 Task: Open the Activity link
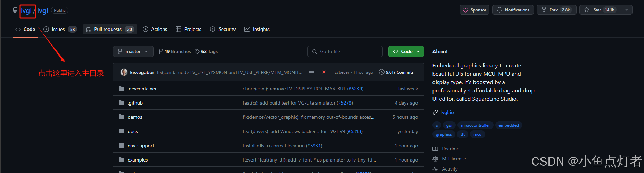[x=445, y=169]
